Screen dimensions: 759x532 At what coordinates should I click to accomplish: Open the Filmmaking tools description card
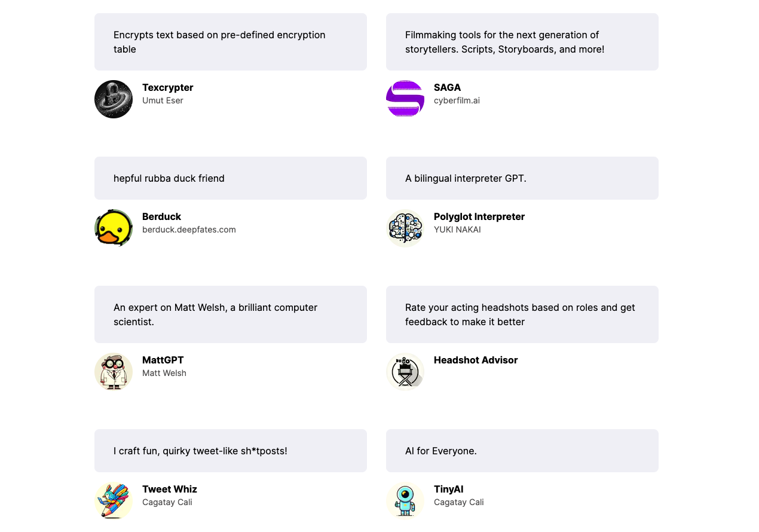pyautogui.click(x=522, y=42)
